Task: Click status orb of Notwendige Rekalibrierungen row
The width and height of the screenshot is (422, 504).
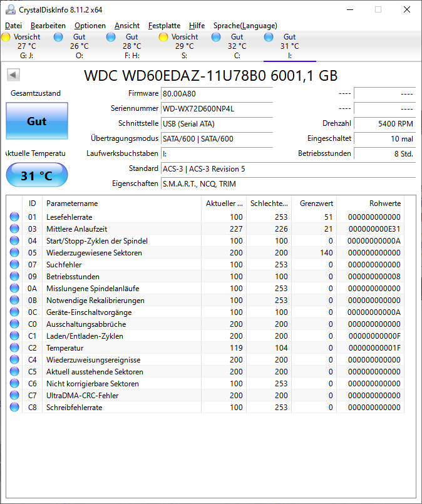Action: point(14,301)
